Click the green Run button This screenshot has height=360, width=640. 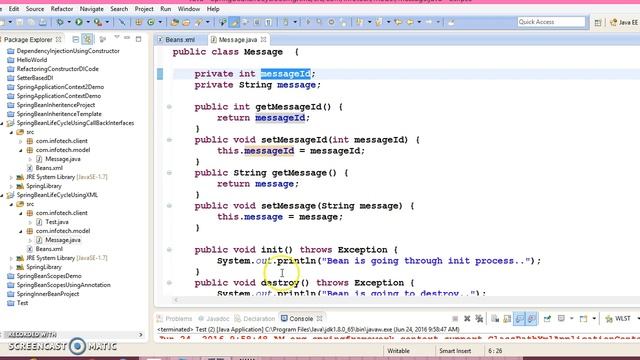coord(79,22)
